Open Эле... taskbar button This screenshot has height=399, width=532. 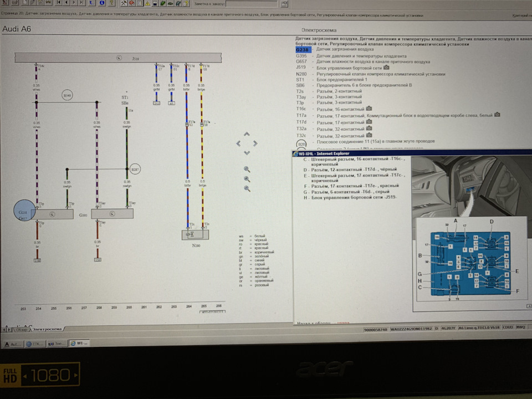tap(57, 344)
